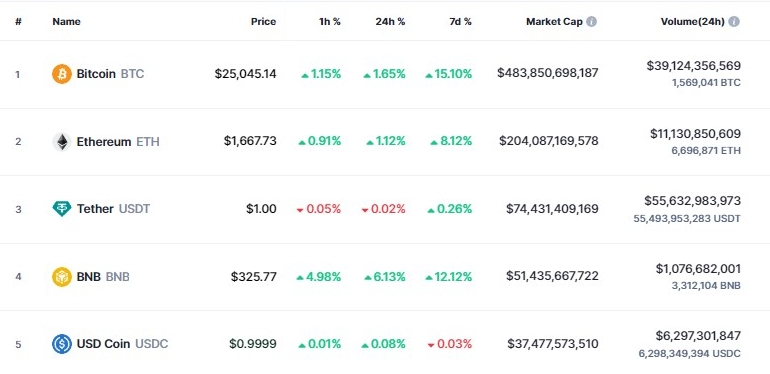Sort by the 7d % column header
Screen dimensions: 770x374
(x=460, y=22)
